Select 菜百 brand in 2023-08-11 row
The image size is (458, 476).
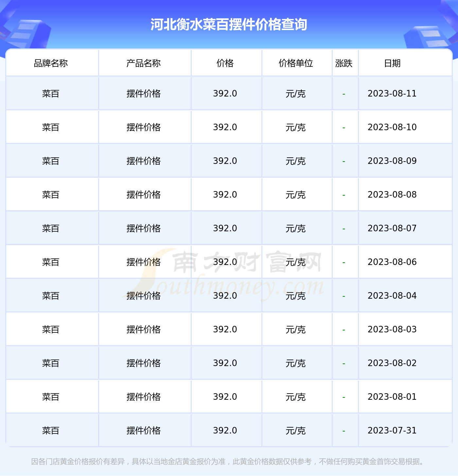tap(51, 94)
